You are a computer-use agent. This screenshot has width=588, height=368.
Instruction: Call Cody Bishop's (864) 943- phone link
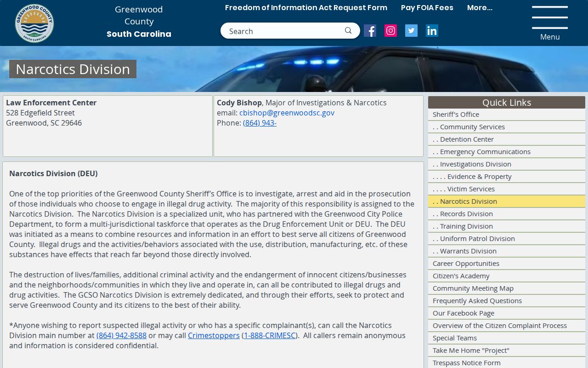click(x=260, y=123)
